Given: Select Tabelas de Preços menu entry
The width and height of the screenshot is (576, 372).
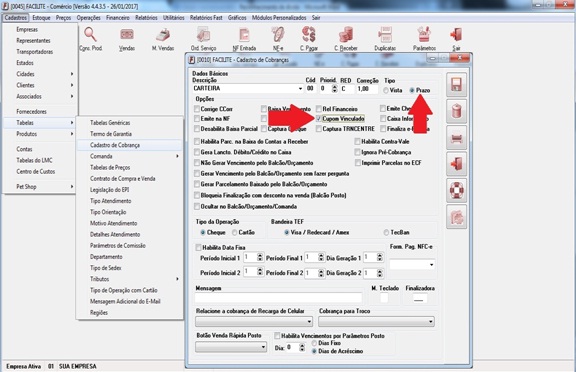Looking at the screenshot, I should (x=110, y=167).
